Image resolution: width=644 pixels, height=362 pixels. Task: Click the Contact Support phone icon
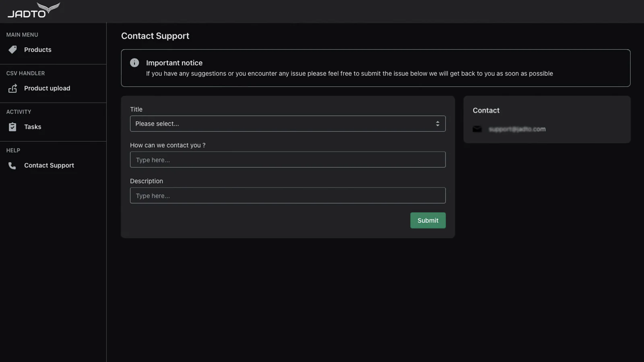12,165
